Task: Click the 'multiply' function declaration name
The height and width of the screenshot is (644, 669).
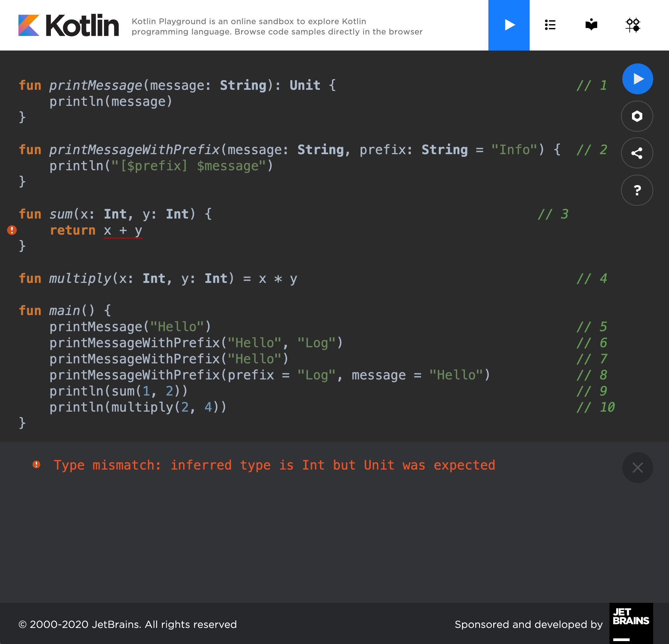Action: pyautogui.click(x=80, y=278)
